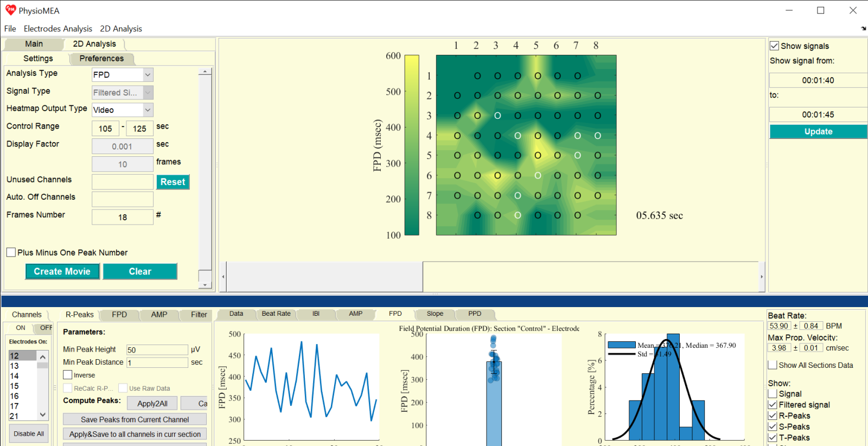Uncheck the Show signals checkbox

tap(775, 46)
